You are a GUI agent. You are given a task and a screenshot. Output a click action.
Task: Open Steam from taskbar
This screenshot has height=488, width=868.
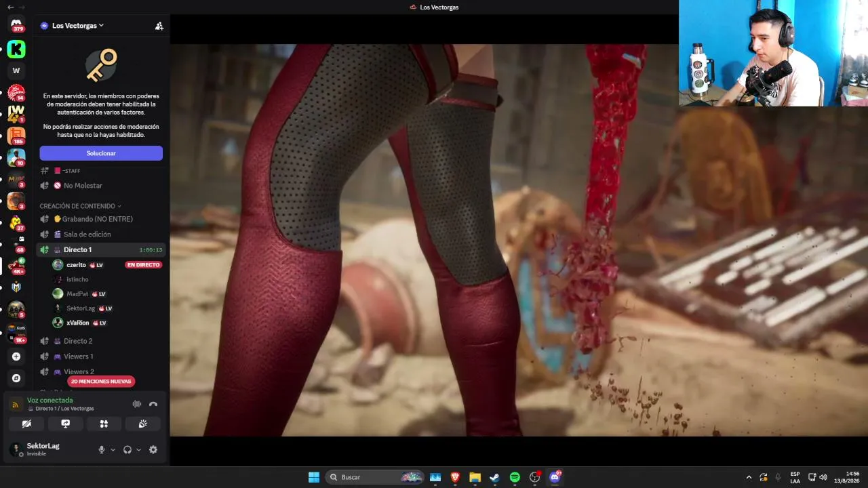494,477
